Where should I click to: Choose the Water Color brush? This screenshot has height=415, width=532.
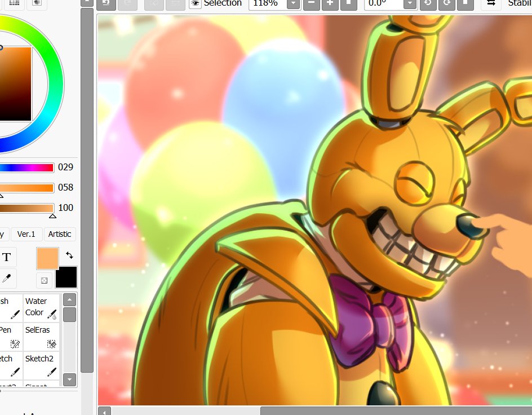point(41,308)
